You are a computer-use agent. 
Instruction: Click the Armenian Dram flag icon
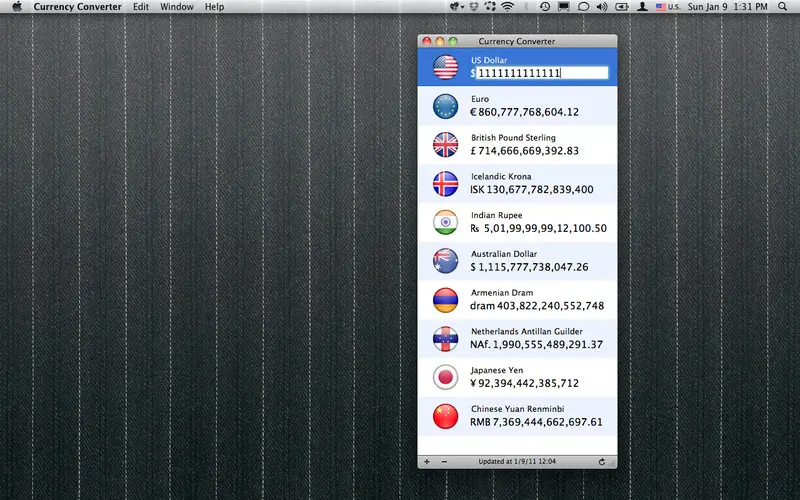445,300
